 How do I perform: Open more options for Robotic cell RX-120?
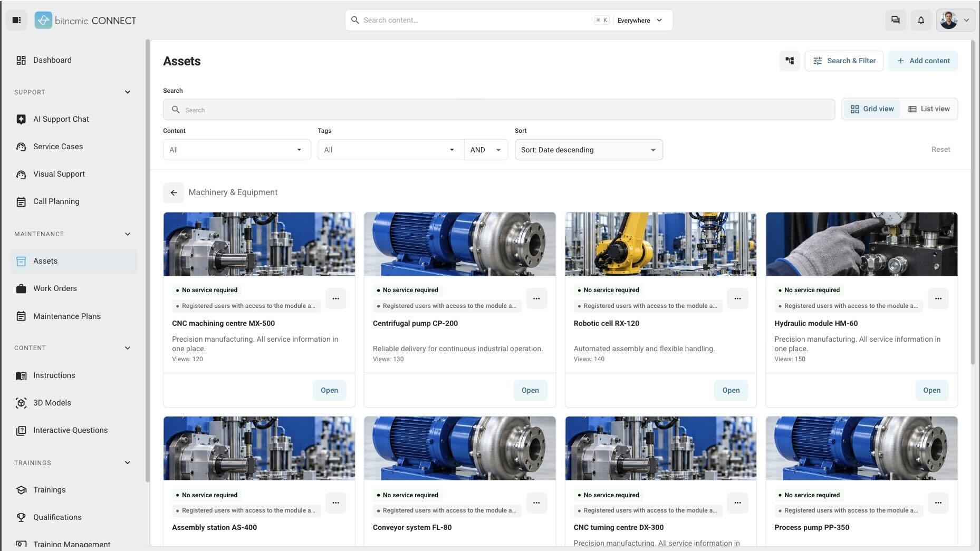click(x=737, y=298)
